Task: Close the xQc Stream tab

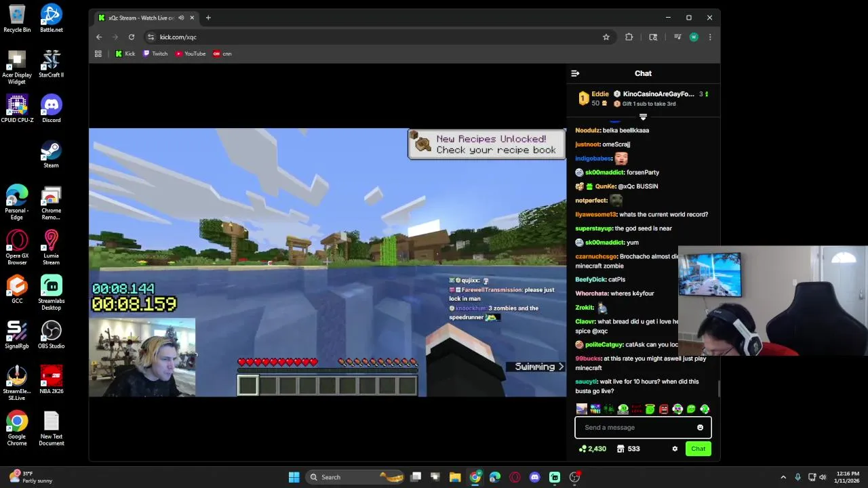Action: 192,18
